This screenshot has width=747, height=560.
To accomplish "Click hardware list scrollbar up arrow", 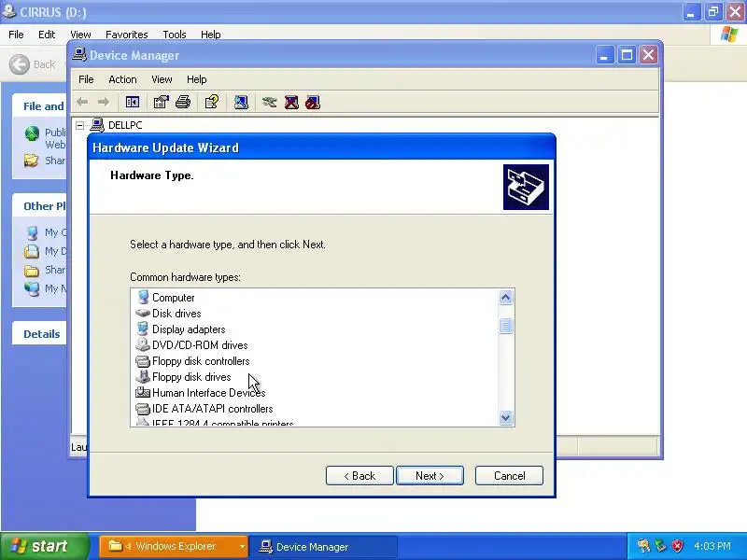I will (x=506, y=298).
